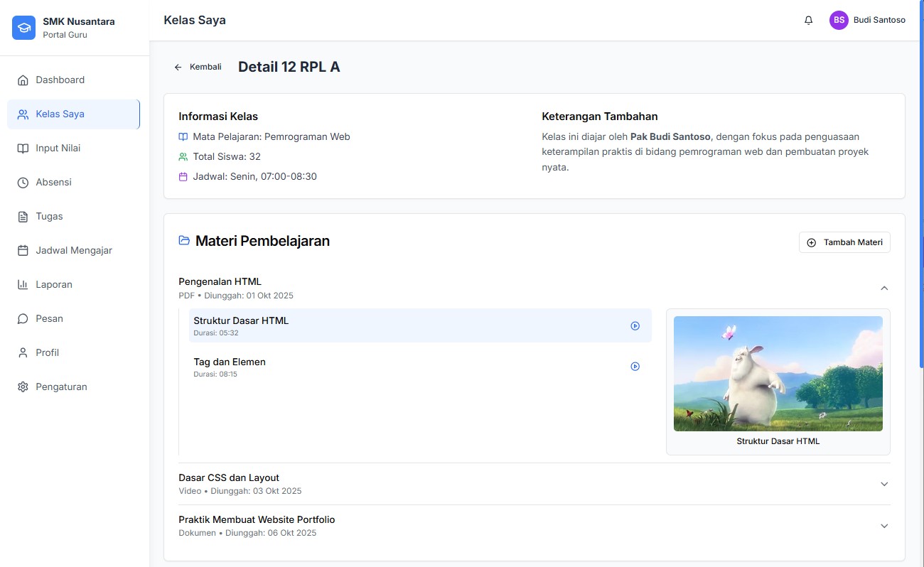Click the SMK Nusantara graduation cap logo
Screen dimensions: 924x567
[23, 28]
